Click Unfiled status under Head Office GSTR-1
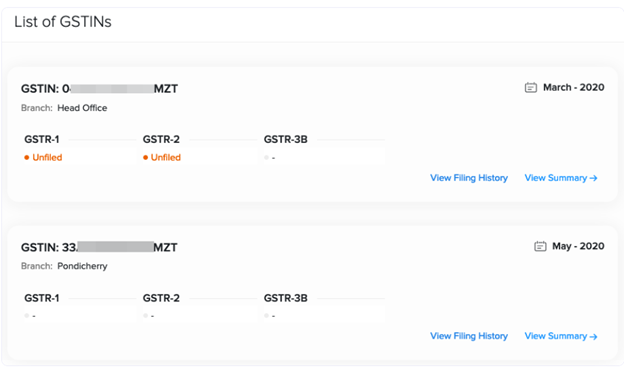The image size is (624, 370). click(47, 158)
